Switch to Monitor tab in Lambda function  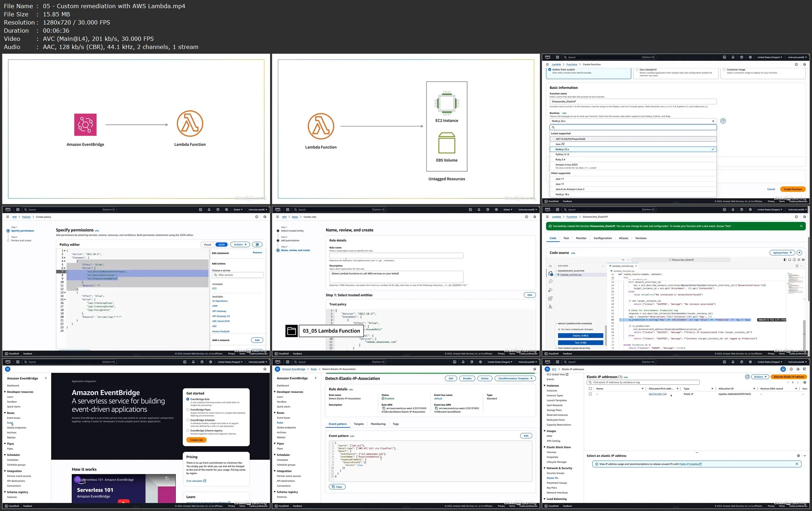click(581, 238)
